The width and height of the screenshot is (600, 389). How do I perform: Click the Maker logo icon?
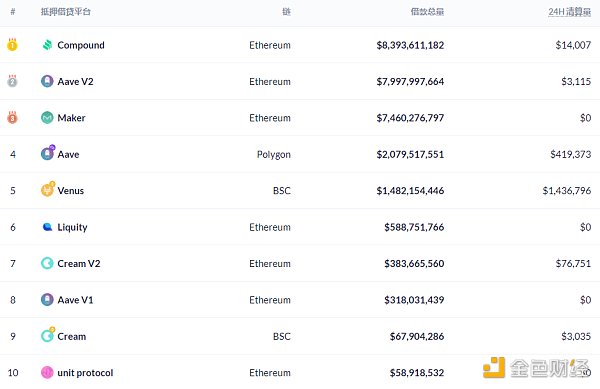(47, 117)
